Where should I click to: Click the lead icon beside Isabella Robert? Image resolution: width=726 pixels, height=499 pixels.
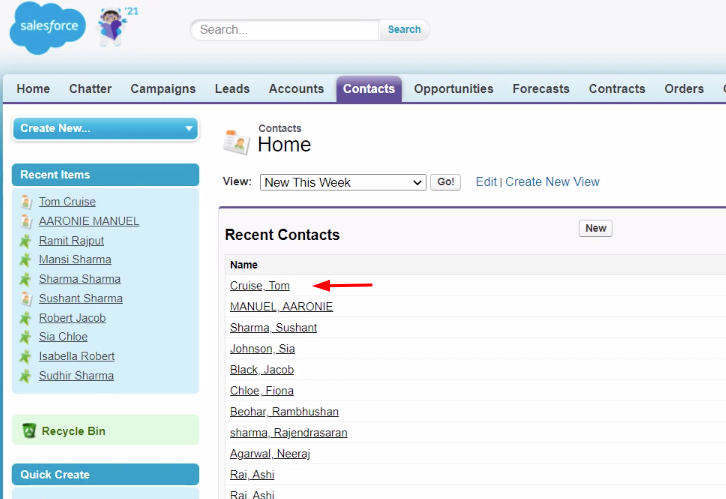(x=25, y=357)
